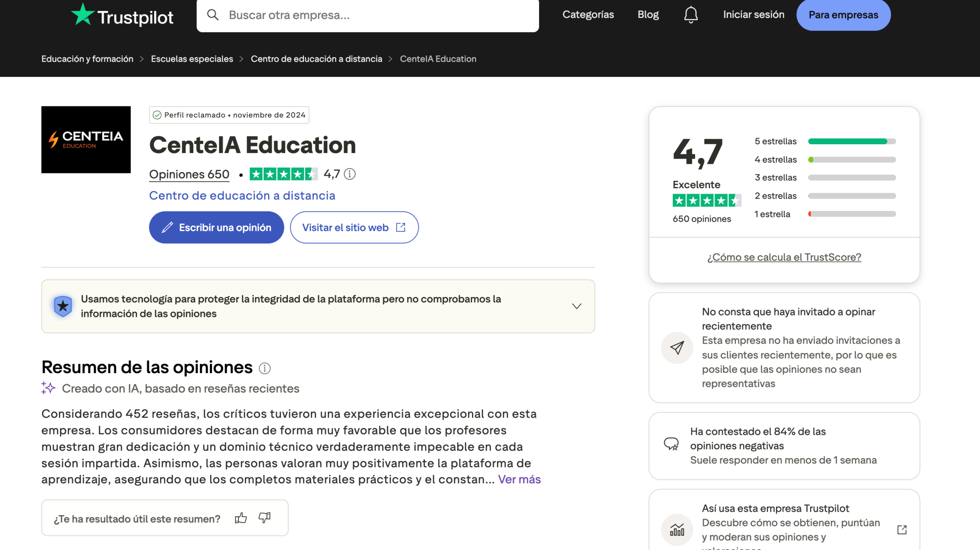Open ¿Cómo se calcula el TrustScore? link
This screenshot has height=550, width=980.
[784, 257]
